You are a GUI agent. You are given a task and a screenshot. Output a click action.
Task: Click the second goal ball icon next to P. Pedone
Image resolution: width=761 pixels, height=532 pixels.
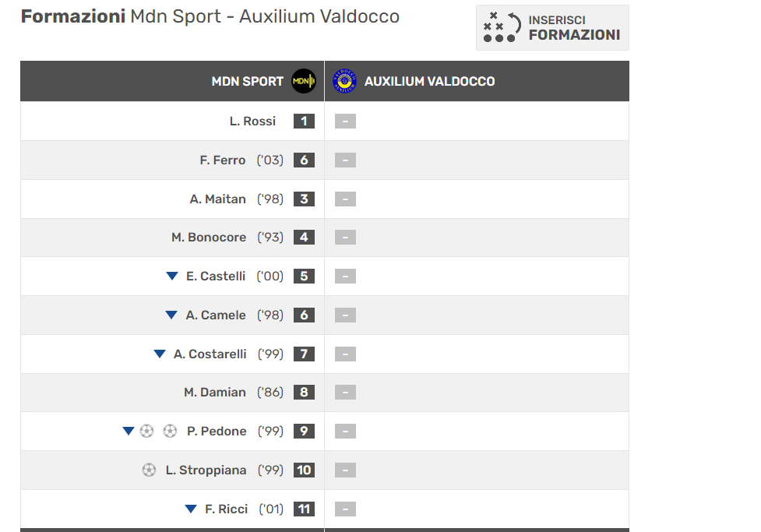pos(170,431)
